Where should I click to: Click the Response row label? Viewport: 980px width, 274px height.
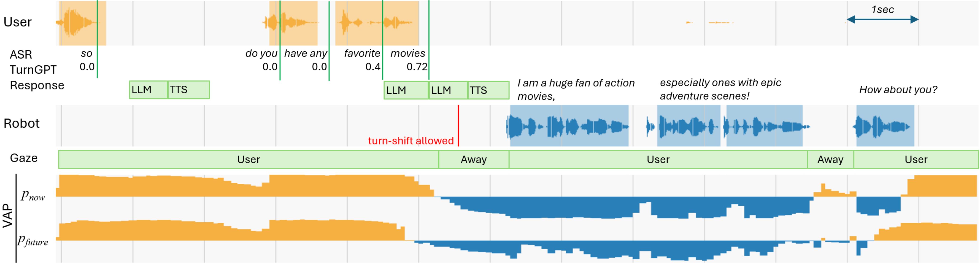37,85
